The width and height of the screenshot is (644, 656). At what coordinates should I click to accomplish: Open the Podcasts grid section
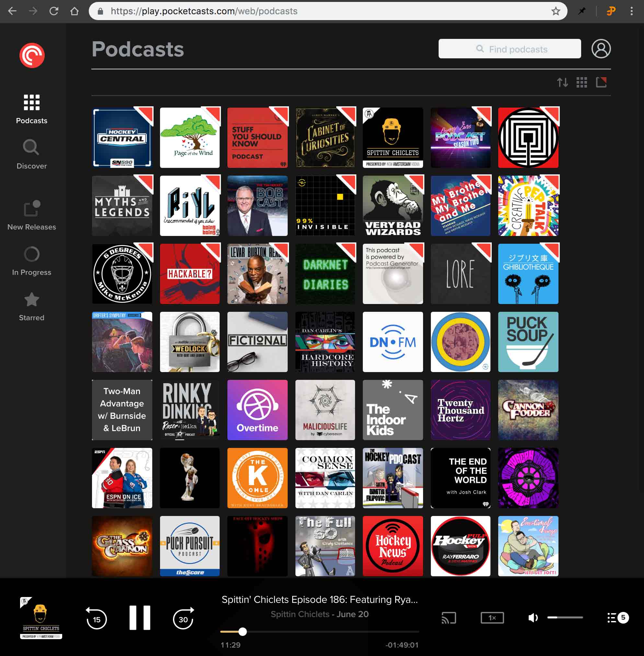point(32,109)
